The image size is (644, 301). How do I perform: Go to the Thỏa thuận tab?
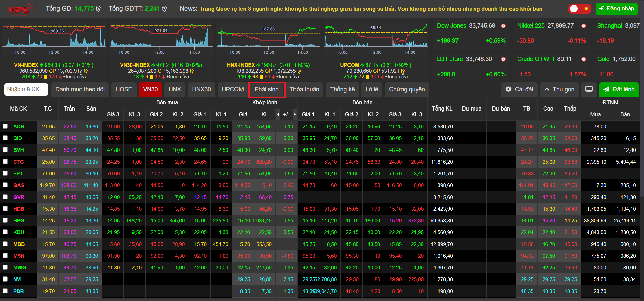[x=305, y=89]
